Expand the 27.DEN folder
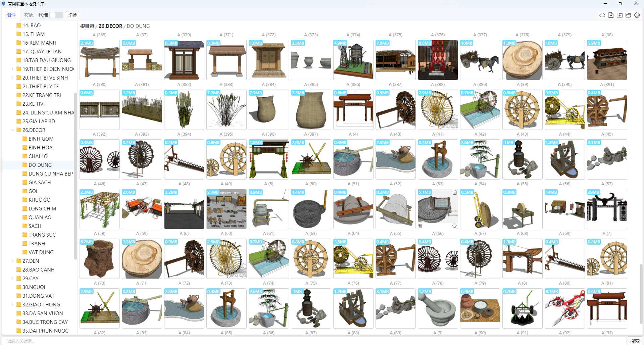644x345 pixels. (x=12, y=261)
